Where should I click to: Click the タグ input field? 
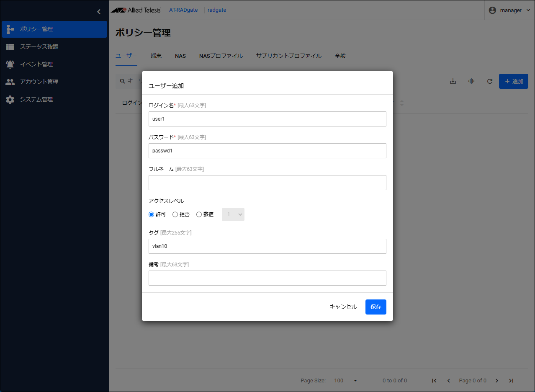click(267, 246)
